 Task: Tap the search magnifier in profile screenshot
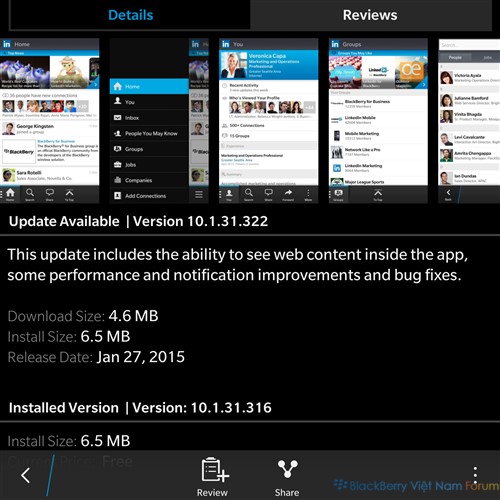point(249,194)
